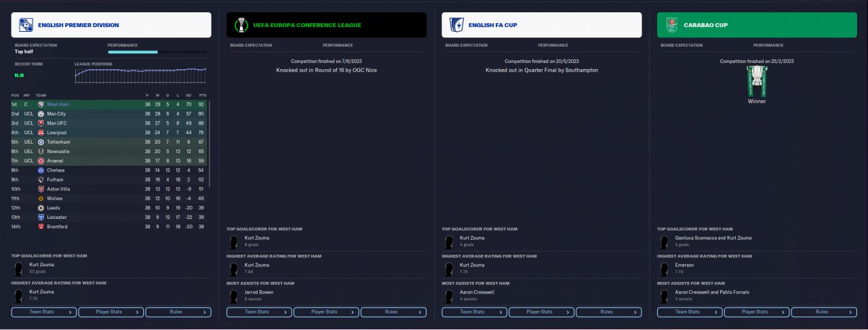
Task: Select Brentford team name in table
Action: (x=58, y=226)
